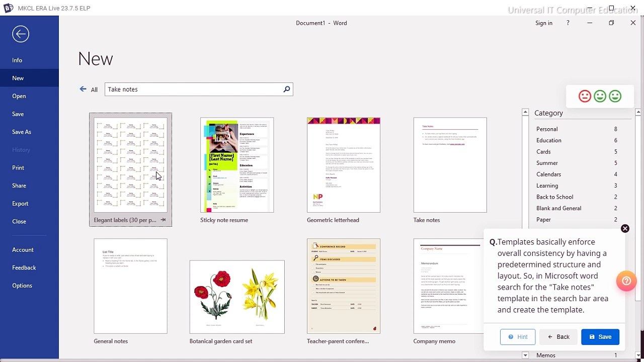
Task: Filter by Education category
Action: pyautogui.click(x=548, y=140)
